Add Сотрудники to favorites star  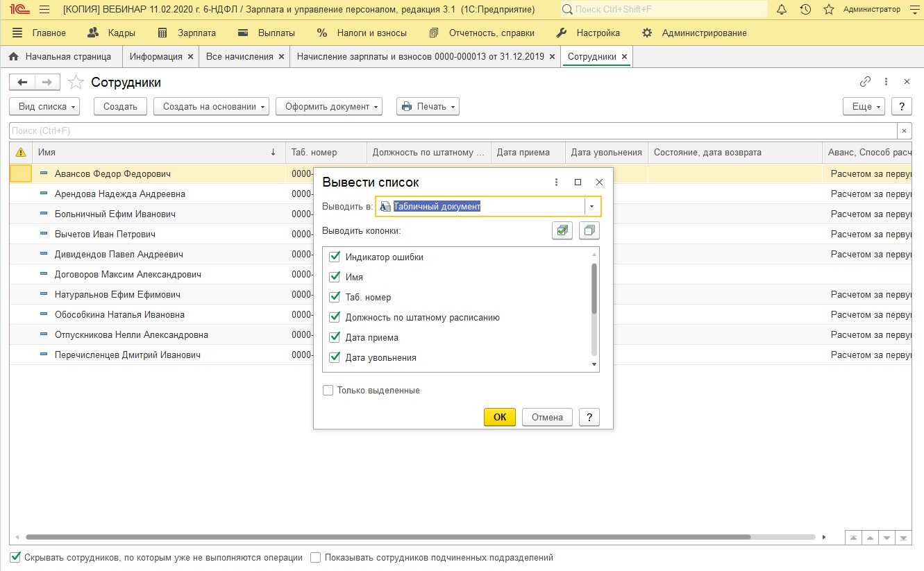tap(76, 83)
